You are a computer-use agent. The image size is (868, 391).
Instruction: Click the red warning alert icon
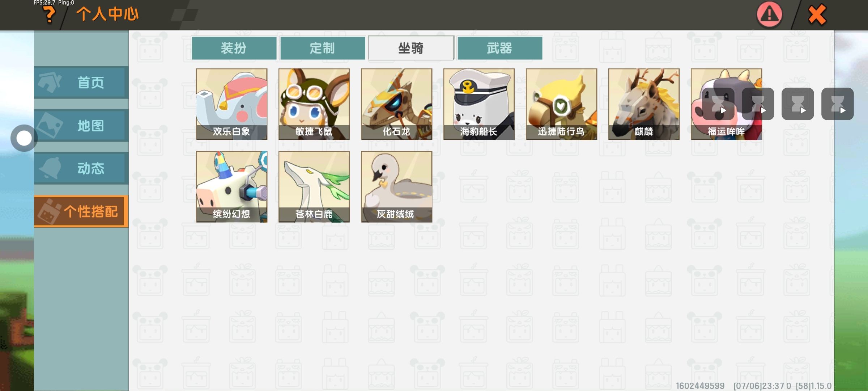tap(769, 14)
